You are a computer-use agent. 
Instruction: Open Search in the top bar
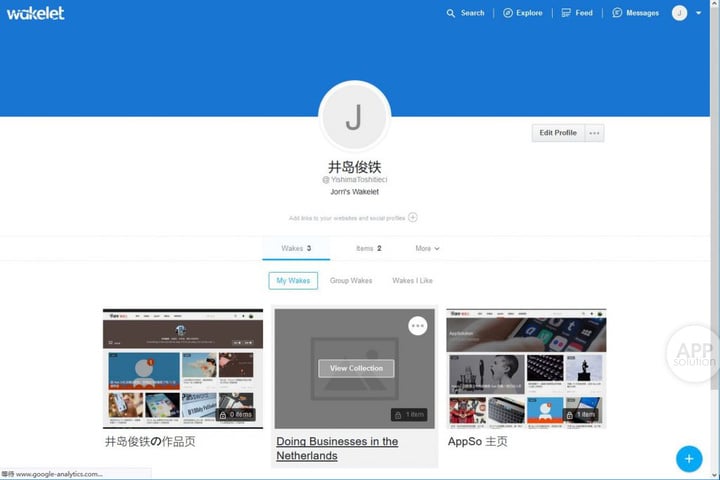pyautogui.click(x=465, y=13)
